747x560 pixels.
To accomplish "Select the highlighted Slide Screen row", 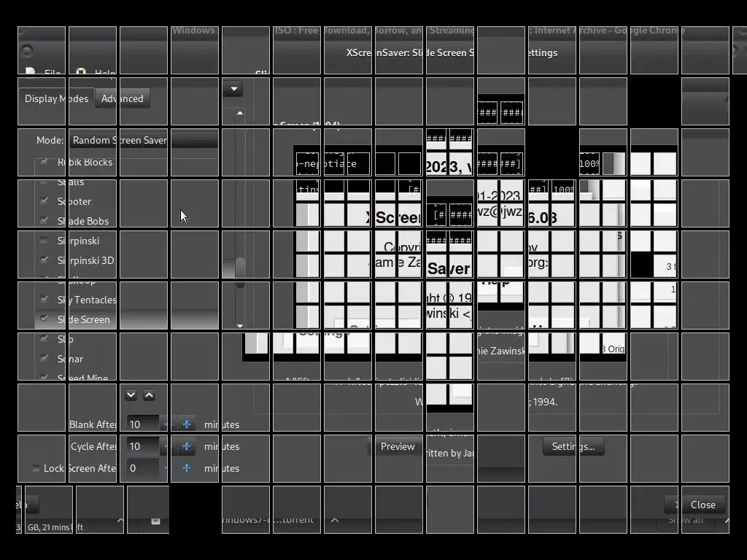I will pos(126,319).
